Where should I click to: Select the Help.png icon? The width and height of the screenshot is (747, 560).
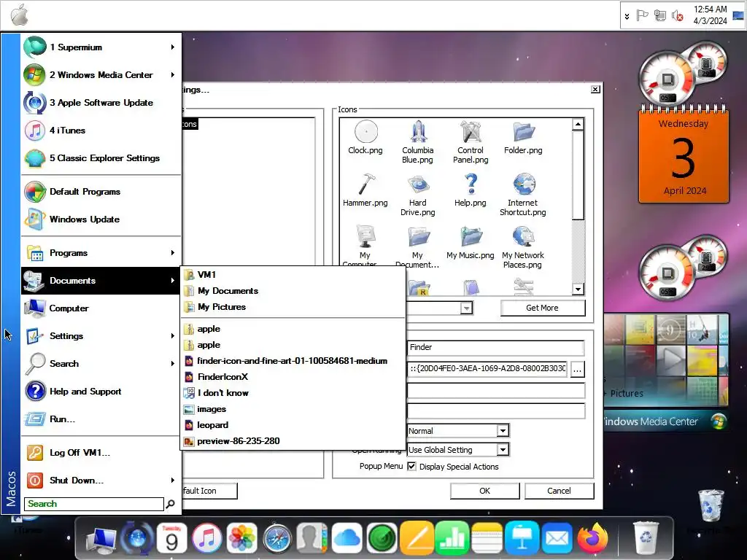[471, 190]
